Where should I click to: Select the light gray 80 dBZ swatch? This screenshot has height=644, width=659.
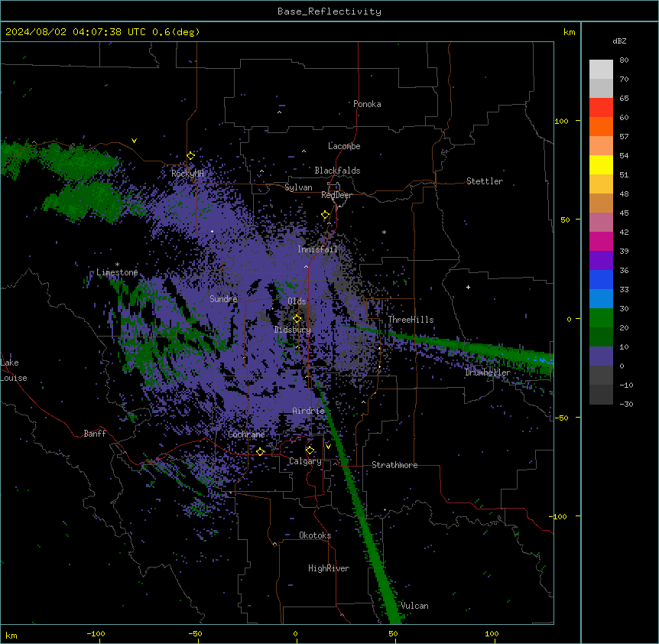[x=601, y=70]
